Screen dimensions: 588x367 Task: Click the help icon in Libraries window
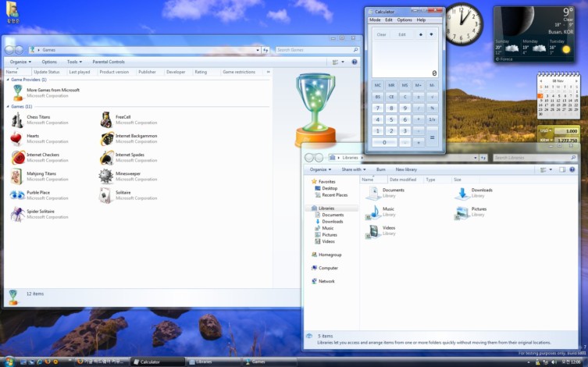[x=572, y=169]
